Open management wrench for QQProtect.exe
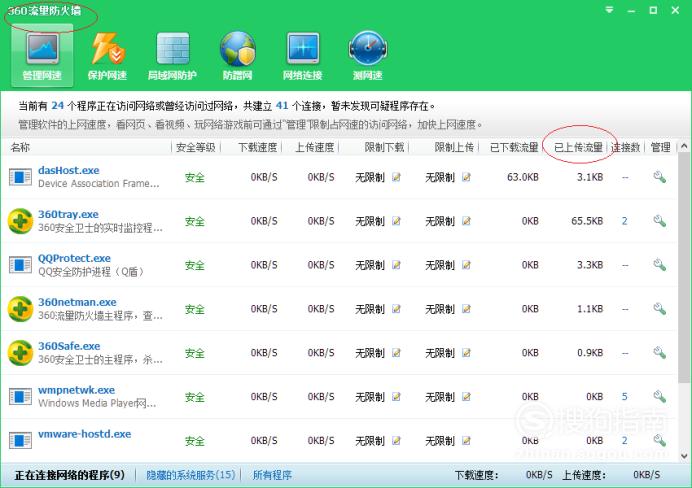Image resolution: width=692 pixels, height=488 pixels. click(x=659, y=265)
